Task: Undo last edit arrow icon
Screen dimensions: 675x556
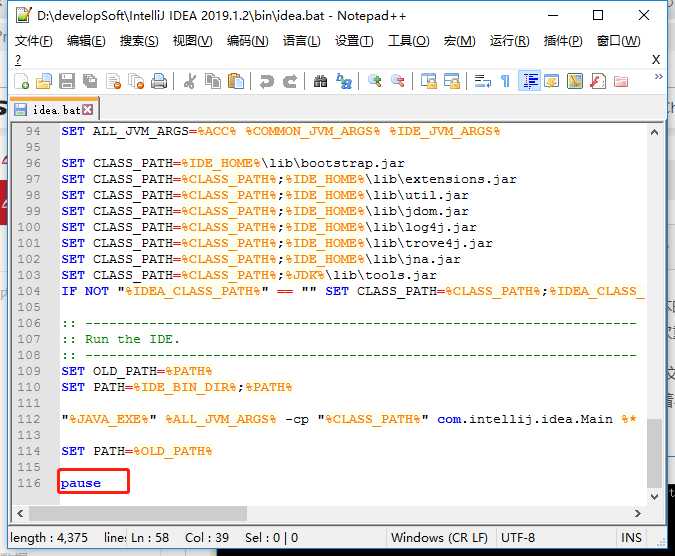Action: click(266, 81)
